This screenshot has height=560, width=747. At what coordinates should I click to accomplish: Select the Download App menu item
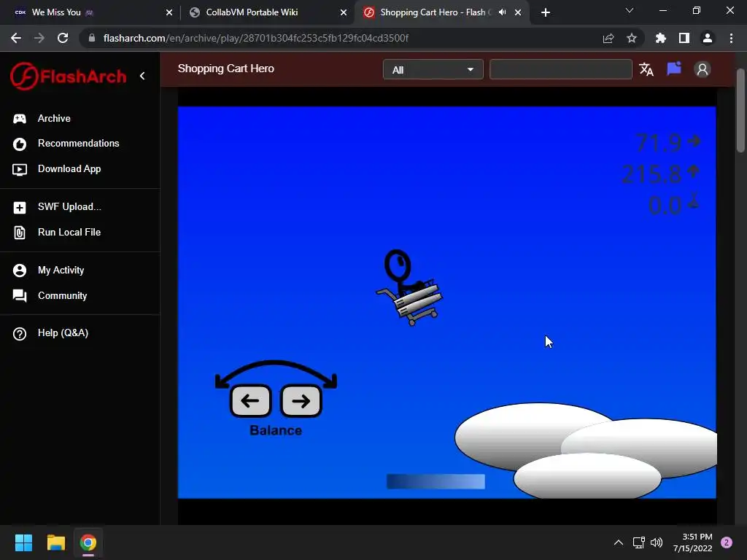(x=69, y=169)
